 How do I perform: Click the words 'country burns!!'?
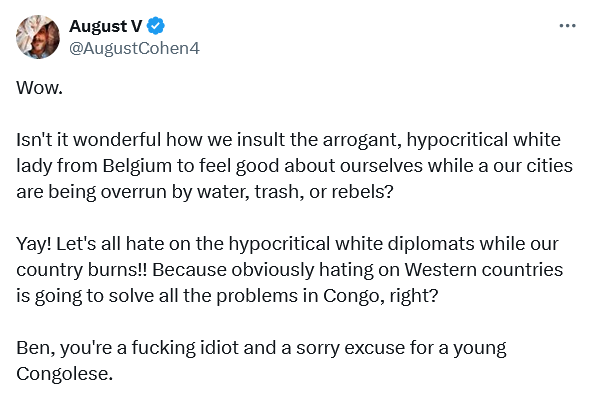(x=81, y=270)
